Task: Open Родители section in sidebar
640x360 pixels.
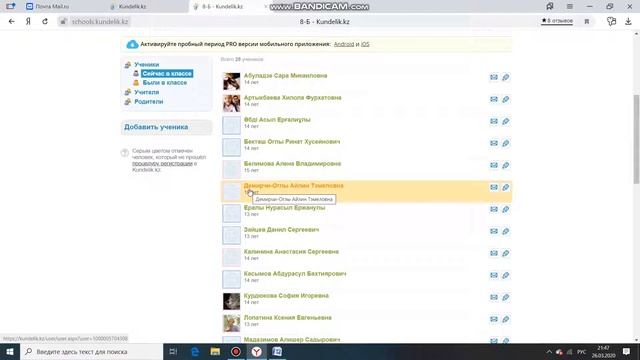Action: (149, 102)
